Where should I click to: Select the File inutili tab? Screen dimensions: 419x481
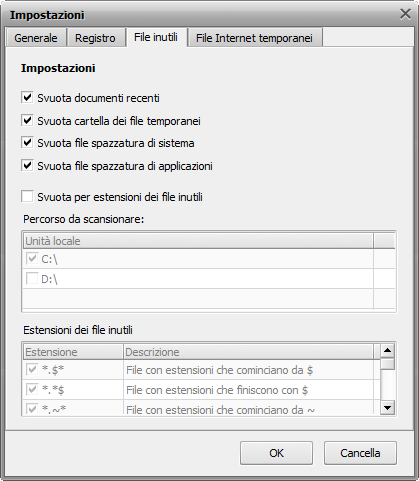(x=156, y=37)
